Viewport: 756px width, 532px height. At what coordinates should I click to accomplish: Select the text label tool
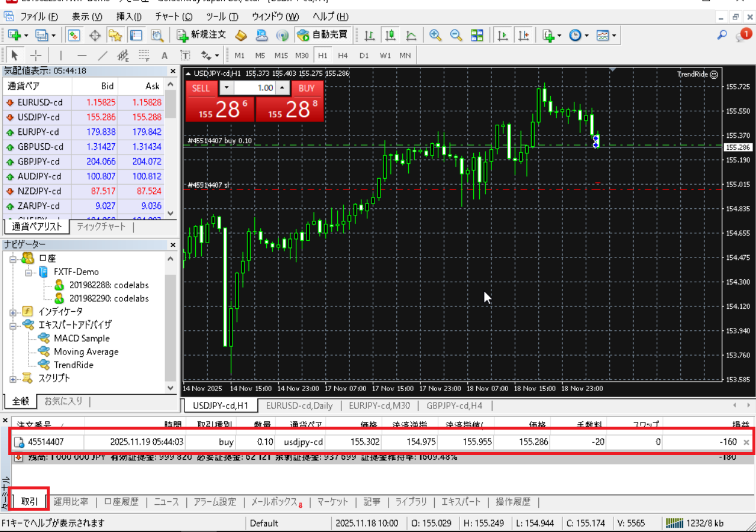(x=164, y=56)
